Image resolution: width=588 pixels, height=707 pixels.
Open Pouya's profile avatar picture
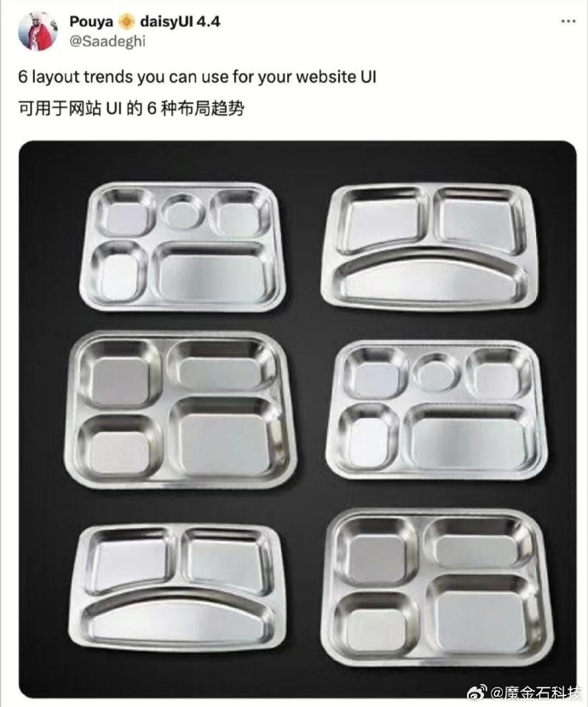[37, 32]
